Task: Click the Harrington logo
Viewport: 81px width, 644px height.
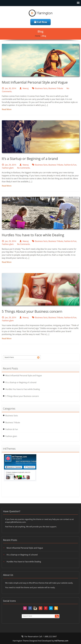Action: [x=41, y=13]
